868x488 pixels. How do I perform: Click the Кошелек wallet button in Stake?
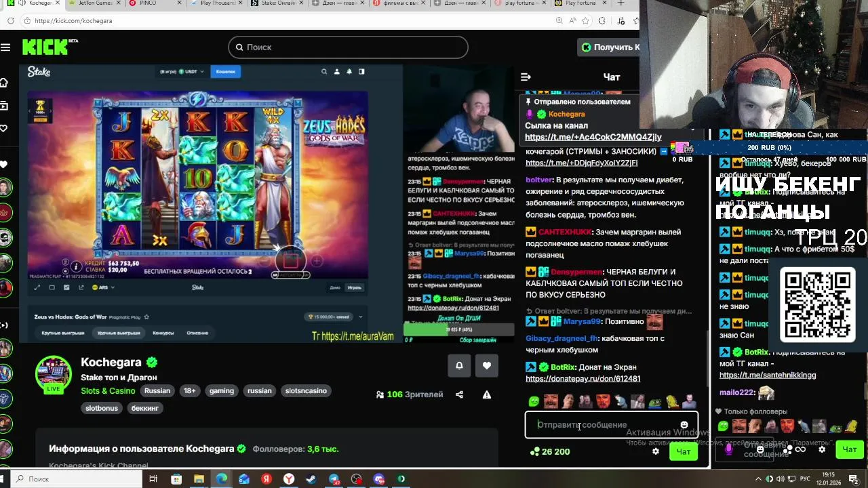[x=226, y=71]
